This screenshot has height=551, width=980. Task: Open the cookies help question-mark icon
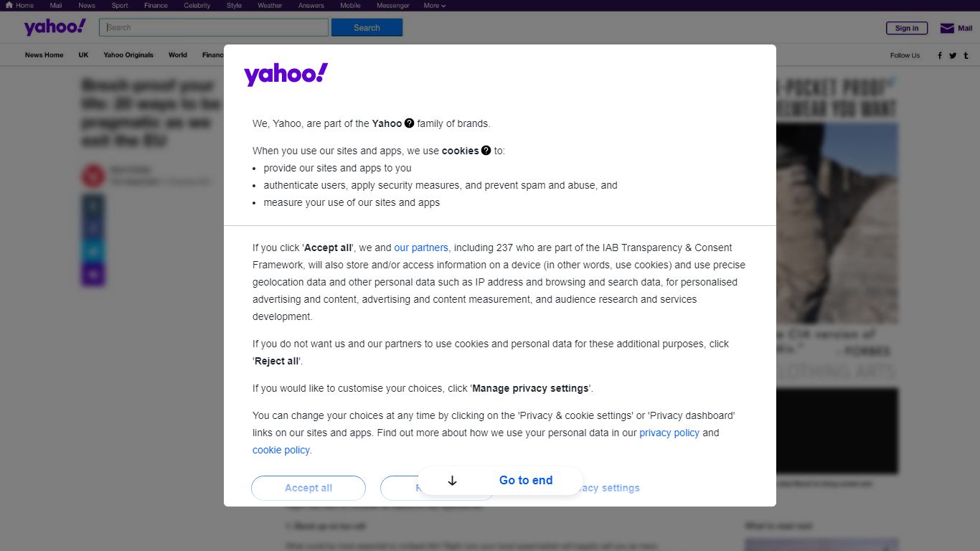pos(486,150)
